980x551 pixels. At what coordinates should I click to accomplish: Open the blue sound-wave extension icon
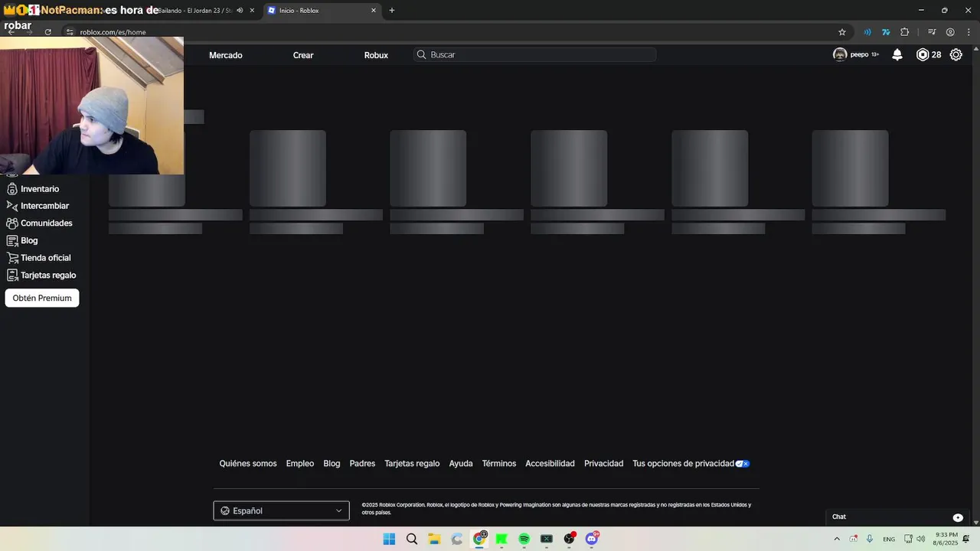click(x=867, y=32)
